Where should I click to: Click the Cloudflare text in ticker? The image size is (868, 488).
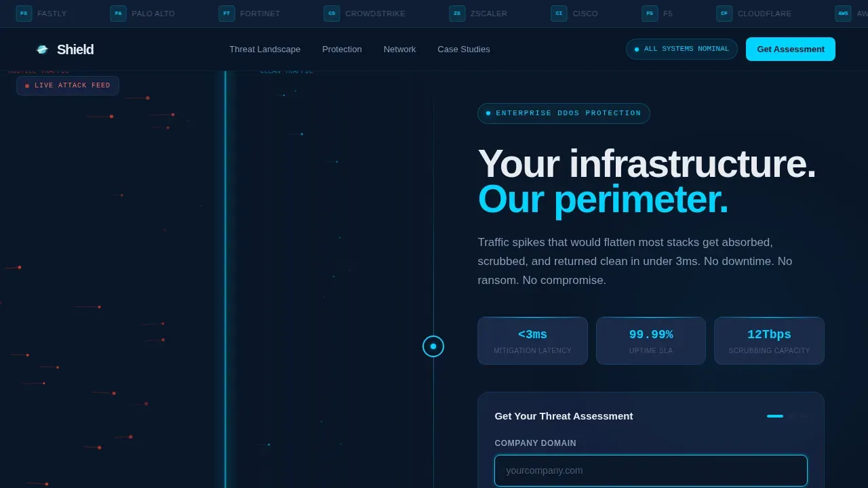pos(764,14)
